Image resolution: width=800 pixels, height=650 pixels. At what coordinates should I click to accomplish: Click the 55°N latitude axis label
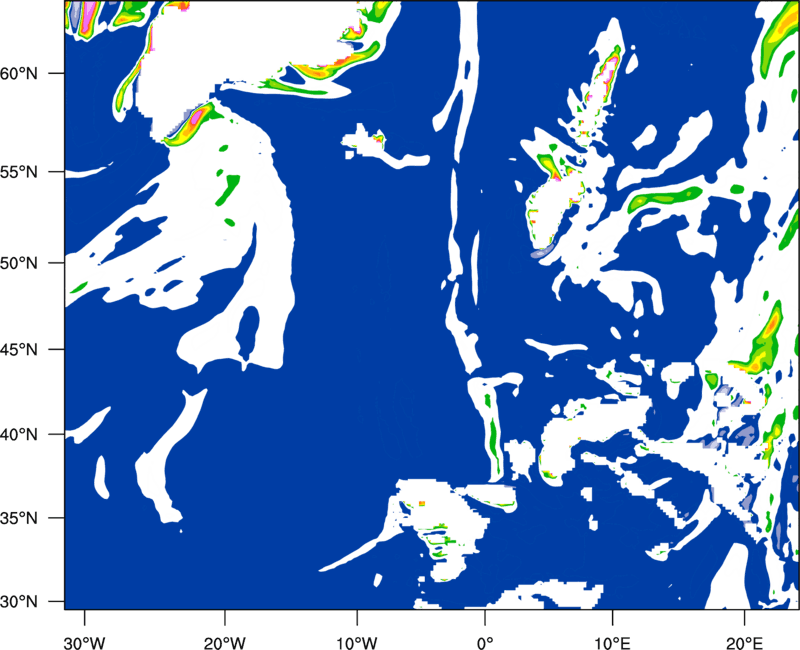(x=19, y=172)
